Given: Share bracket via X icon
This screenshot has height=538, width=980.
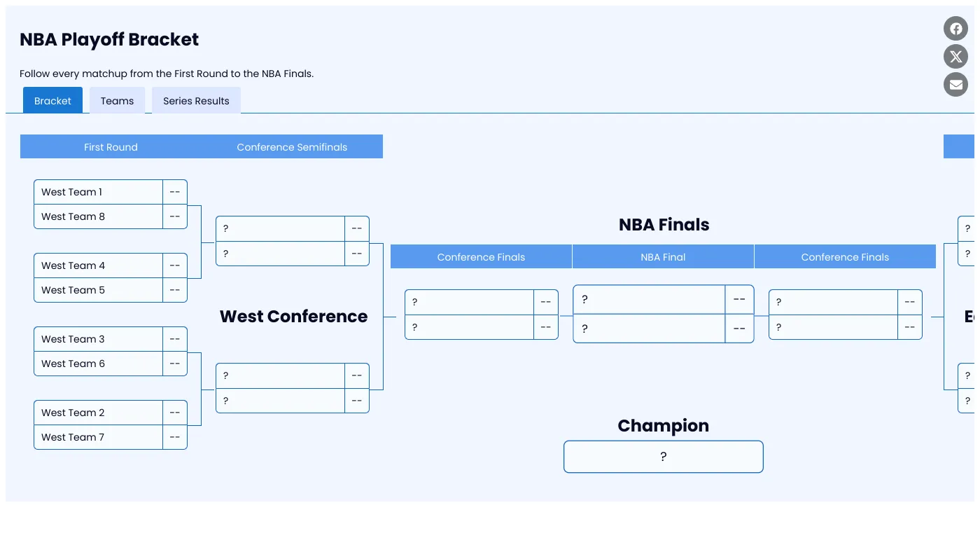Looking at the screenshot, I should tap(955, 57).
